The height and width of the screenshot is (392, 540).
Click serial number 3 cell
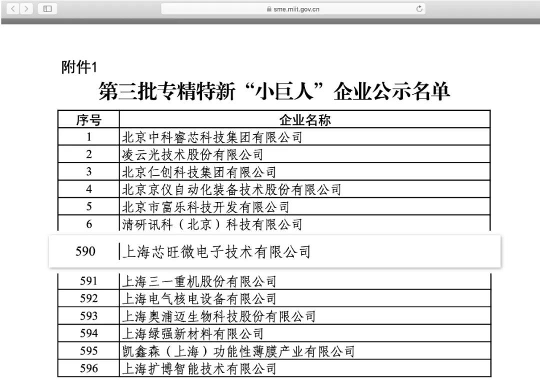coord(89,172)
